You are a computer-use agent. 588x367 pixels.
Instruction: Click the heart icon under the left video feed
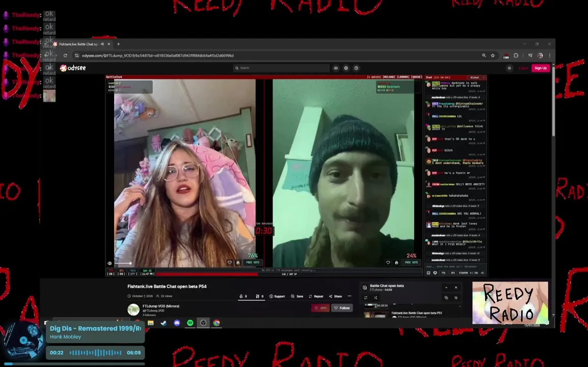pyautogui.click(x=229, y=263)
